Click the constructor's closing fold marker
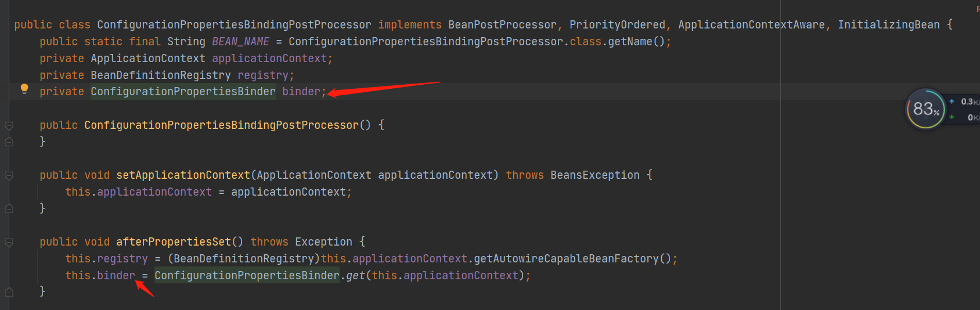This screenshot has height=310, width=980. tap(9, 142)
